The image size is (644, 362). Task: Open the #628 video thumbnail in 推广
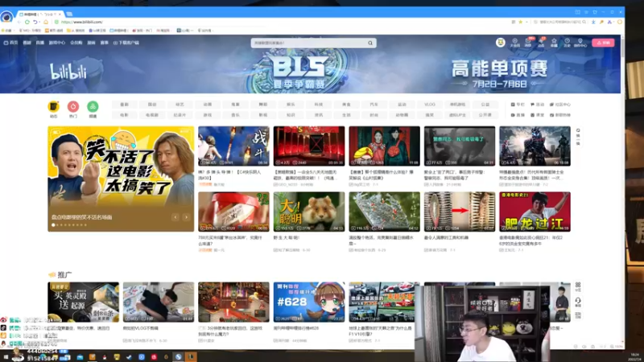pyautogui.click(x=309, y=302)
